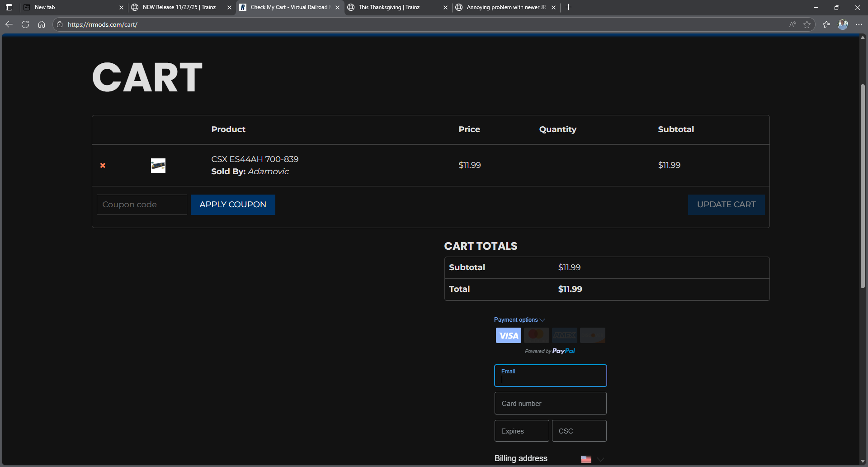Open the tab actions menu icon
Viewport: 868px width, 467px height.
click(x=9, y=7)
